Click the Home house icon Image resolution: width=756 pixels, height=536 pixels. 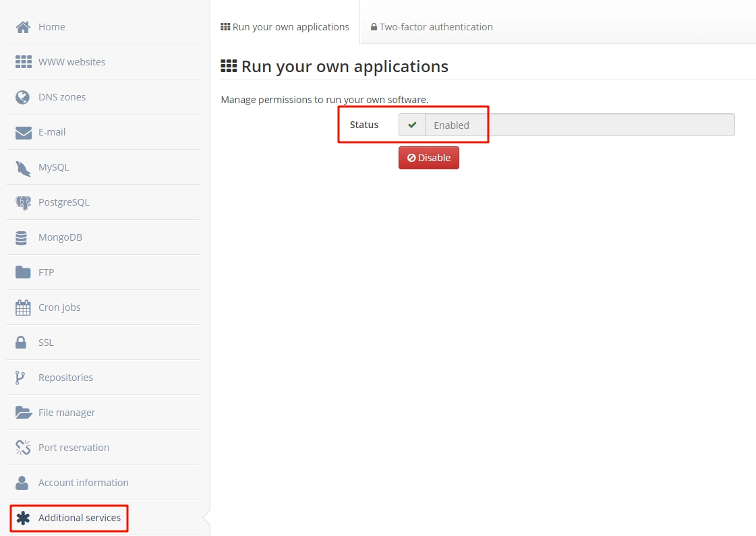23,27
